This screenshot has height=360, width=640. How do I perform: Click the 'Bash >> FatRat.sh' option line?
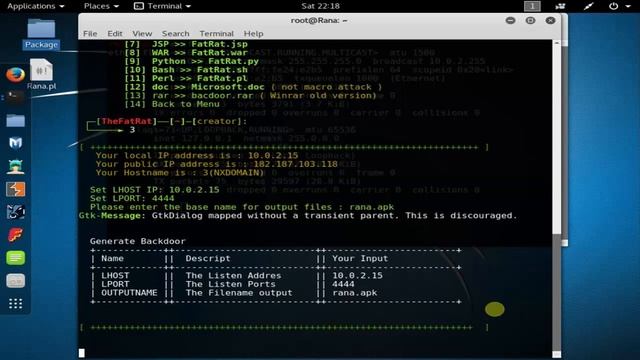click(186, 70)
